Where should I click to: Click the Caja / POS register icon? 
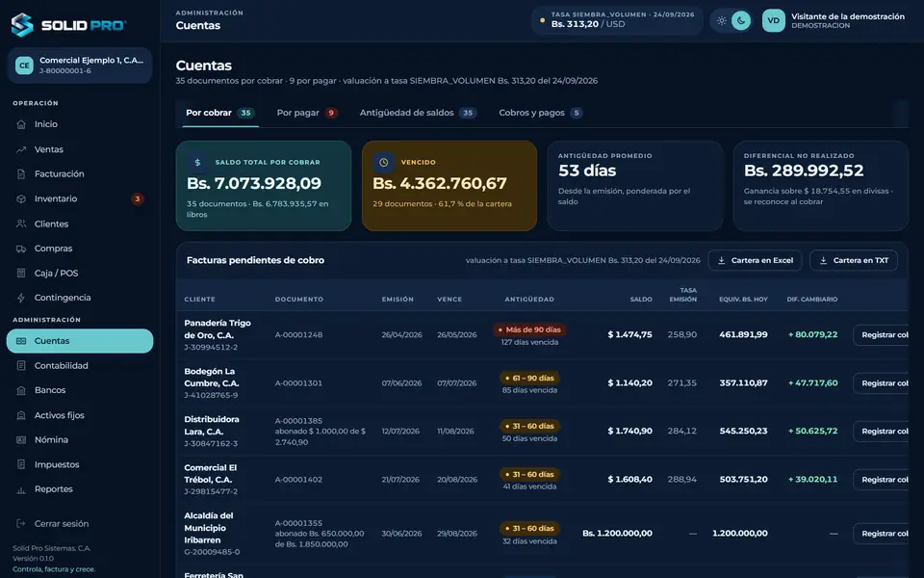21,273
